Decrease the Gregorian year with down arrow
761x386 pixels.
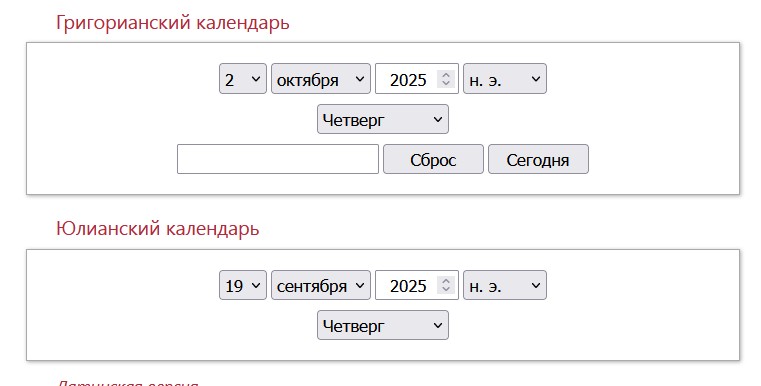pos(446,83)
